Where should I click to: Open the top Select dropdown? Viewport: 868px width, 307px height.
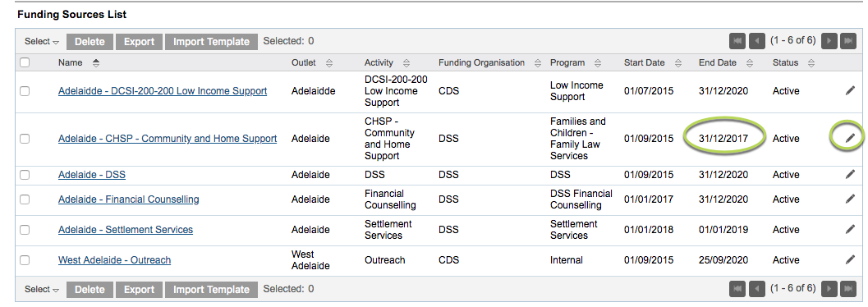42,42
